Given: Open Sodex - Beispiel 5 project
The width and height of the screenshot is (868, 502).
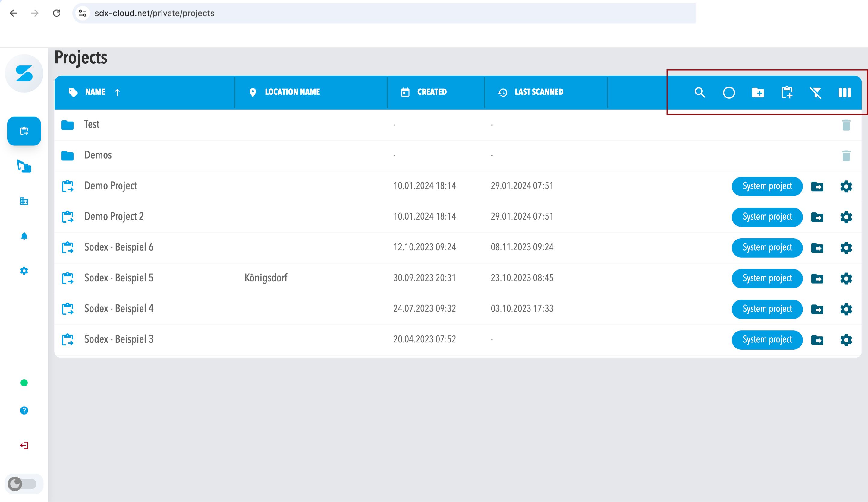Looking at the screenshot, I should [458, 278].
